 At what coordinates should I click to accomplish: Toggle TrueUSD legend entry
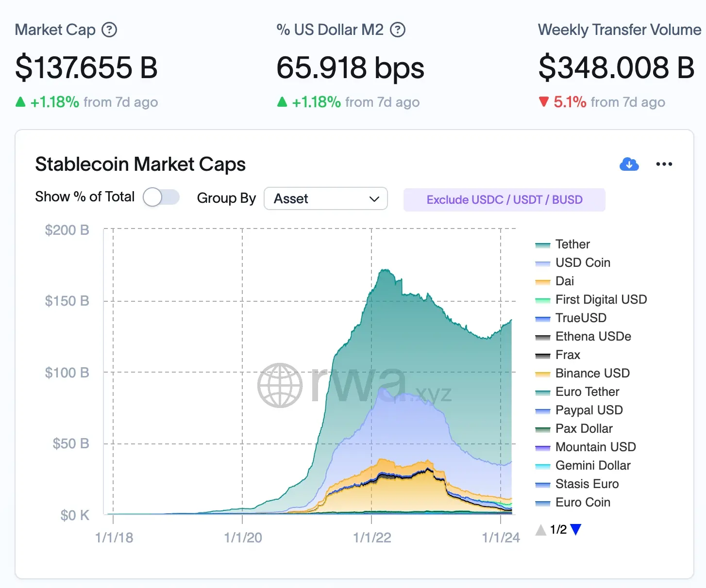pos(571,318)
